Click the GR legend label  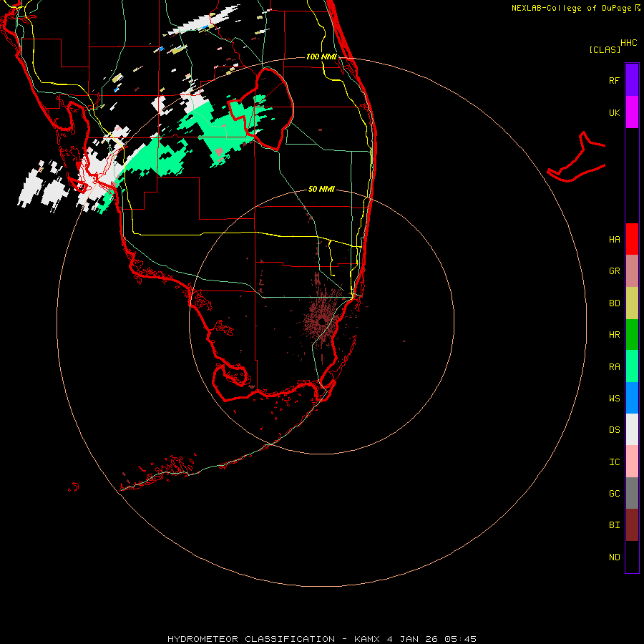coord(614,271)
